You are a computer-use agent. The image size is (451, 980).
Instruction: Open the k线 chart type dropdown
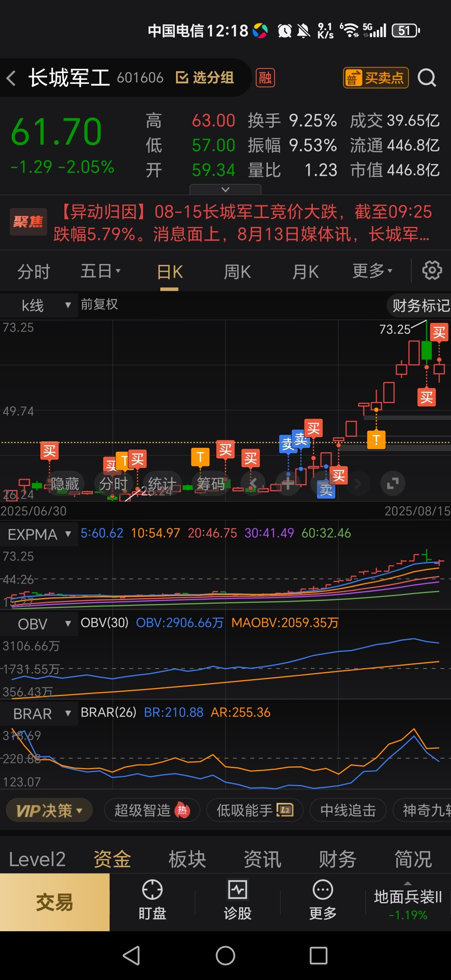click(39, 305)
